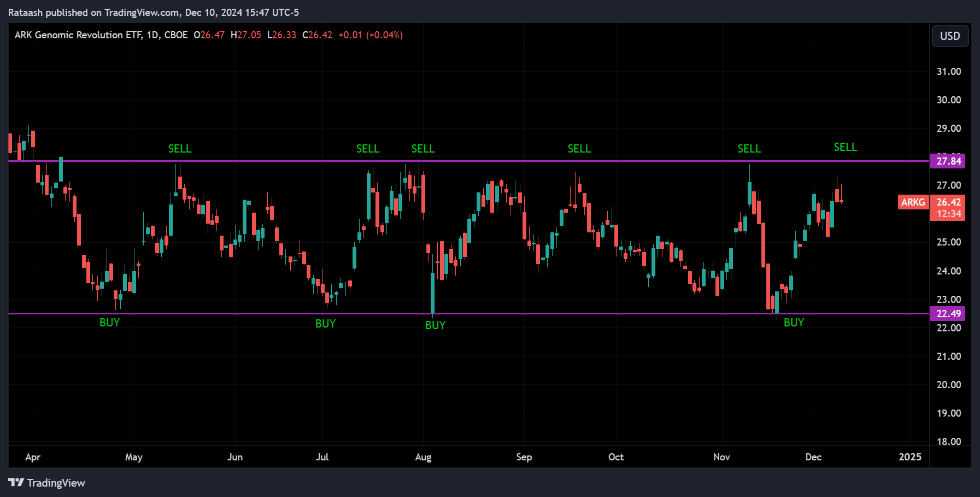Select the purple resistance line at 27.84
Image resolution: width=980 pixels, height=497 pixels.
pos(468,161)
